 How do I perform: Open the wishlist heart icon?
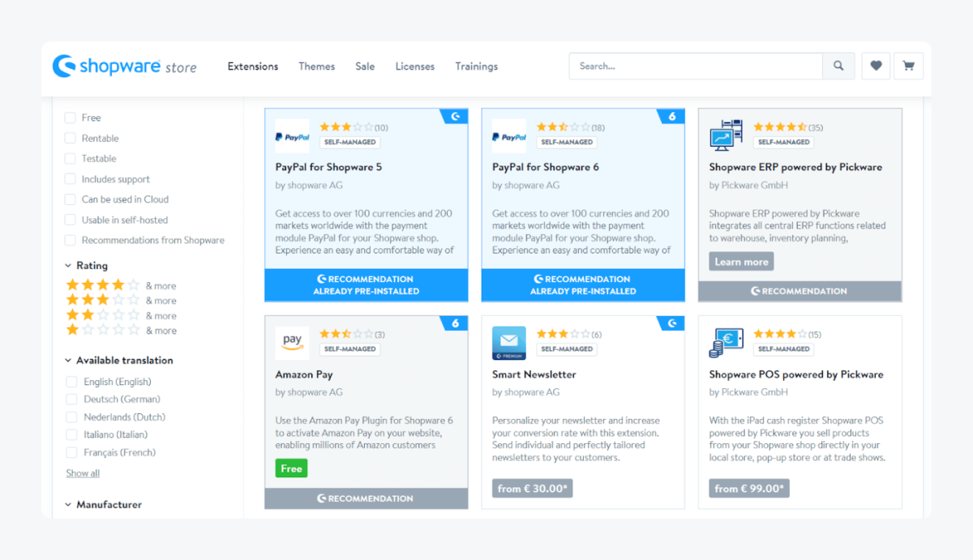[x=876, y=66]
